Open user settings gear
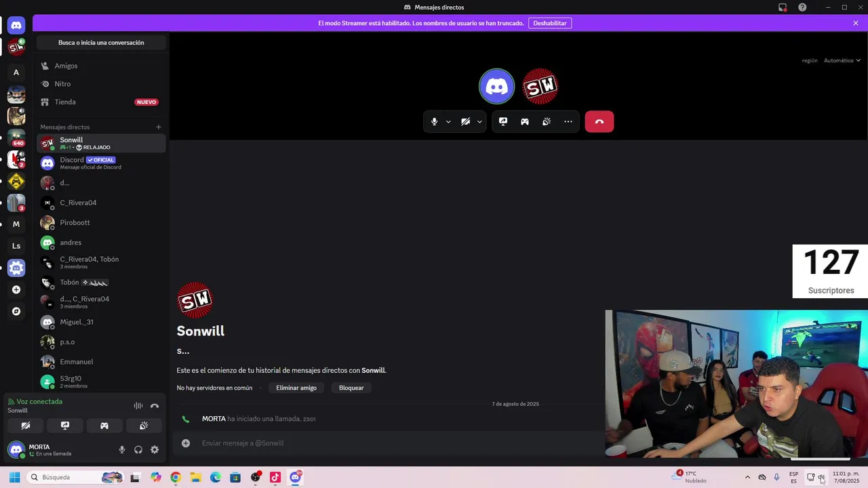The image size is (868, 488). (155, 449)
